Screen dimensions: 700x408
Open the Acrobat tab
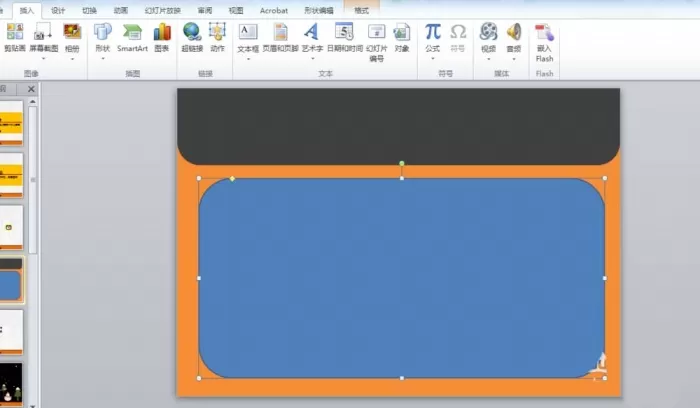click(x=274, y=10)
